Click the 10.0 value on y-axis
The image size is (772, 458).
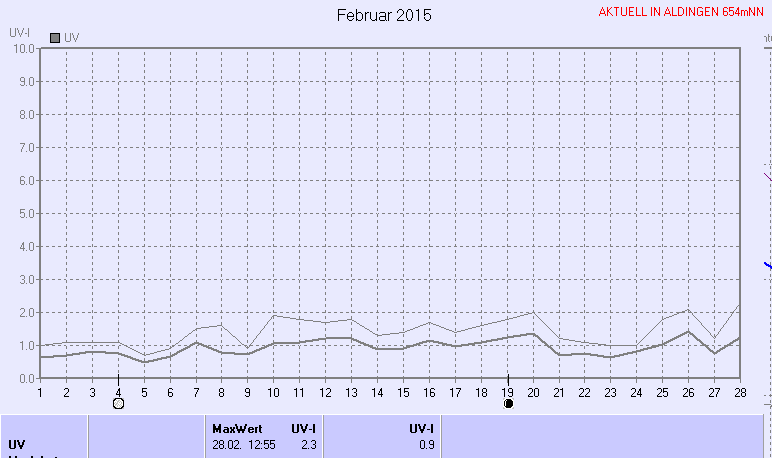click(23, 48)
